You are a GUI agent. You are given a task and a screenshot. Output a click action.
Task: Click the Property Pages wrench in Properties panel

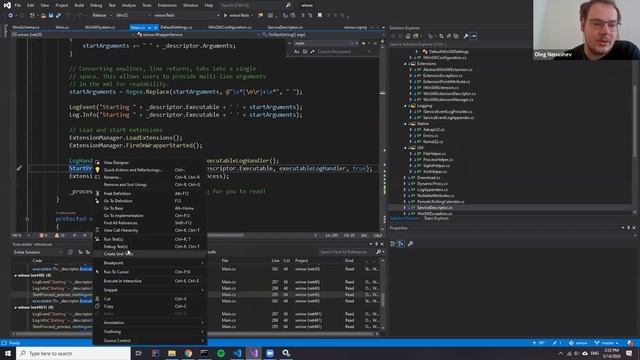click(x=410, y=244)
